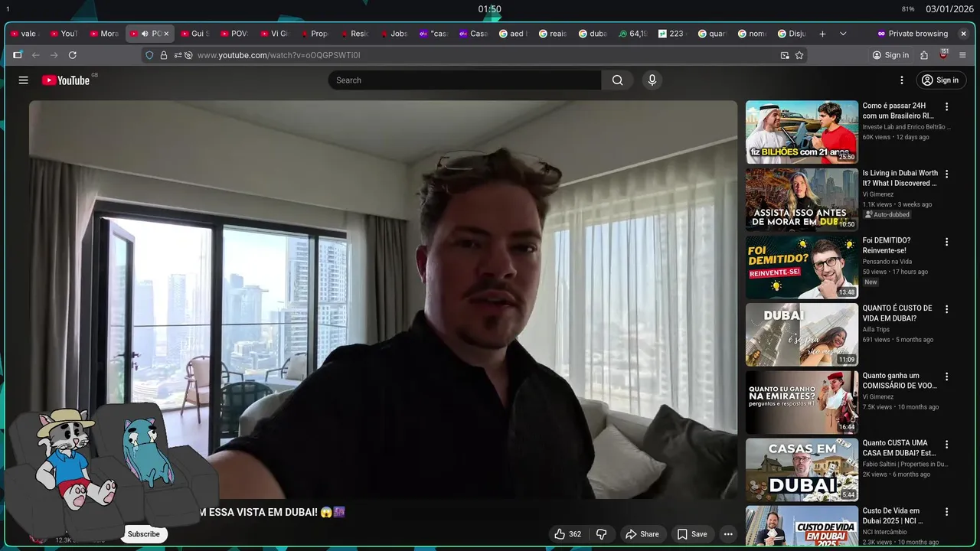Open options for 'Custo De Vida em Dubai 2025'
Image resolution: width=980 pixels, height=551 pixels.
(x=946, y=512)
